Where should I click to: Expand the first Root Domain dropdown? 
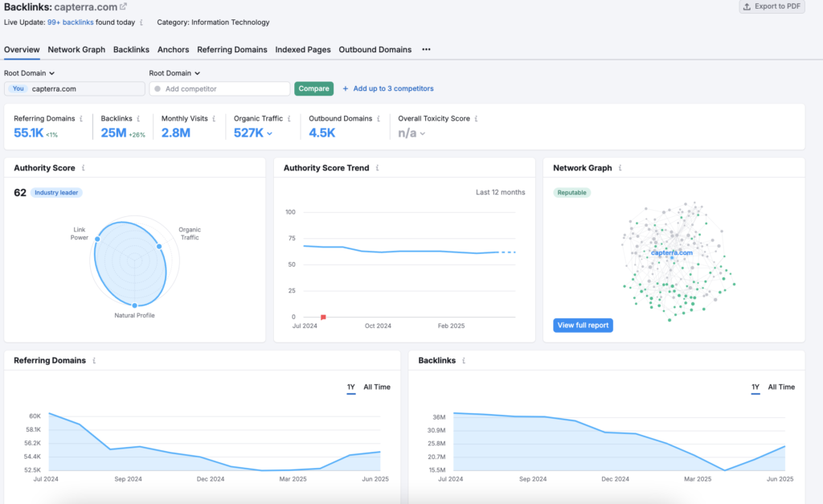[x=30, y=73]
